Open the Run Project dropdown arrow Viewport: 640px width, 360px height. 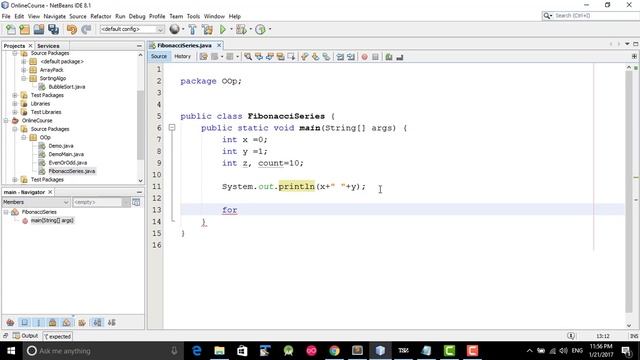(x=231, y=29)
